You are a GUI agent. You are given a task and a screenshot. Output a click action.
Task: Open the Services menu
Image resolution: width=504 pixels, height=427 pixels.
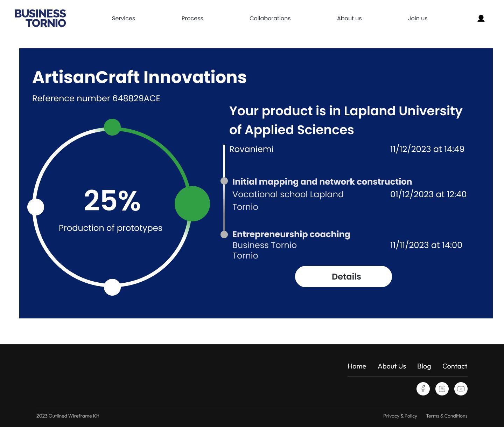124,18
